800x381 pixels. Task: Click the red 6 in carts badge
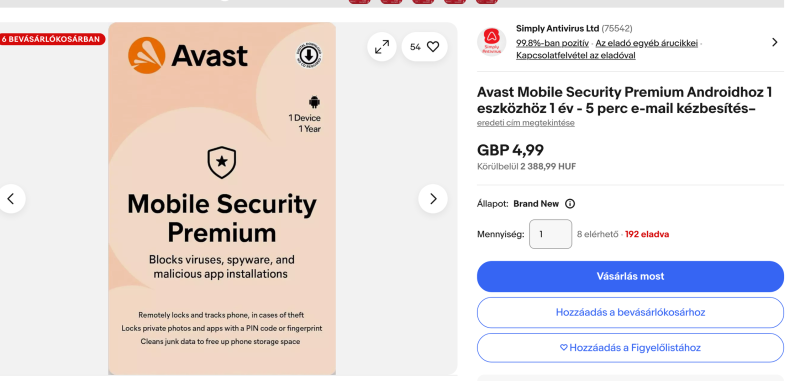[x=52, y=39]
